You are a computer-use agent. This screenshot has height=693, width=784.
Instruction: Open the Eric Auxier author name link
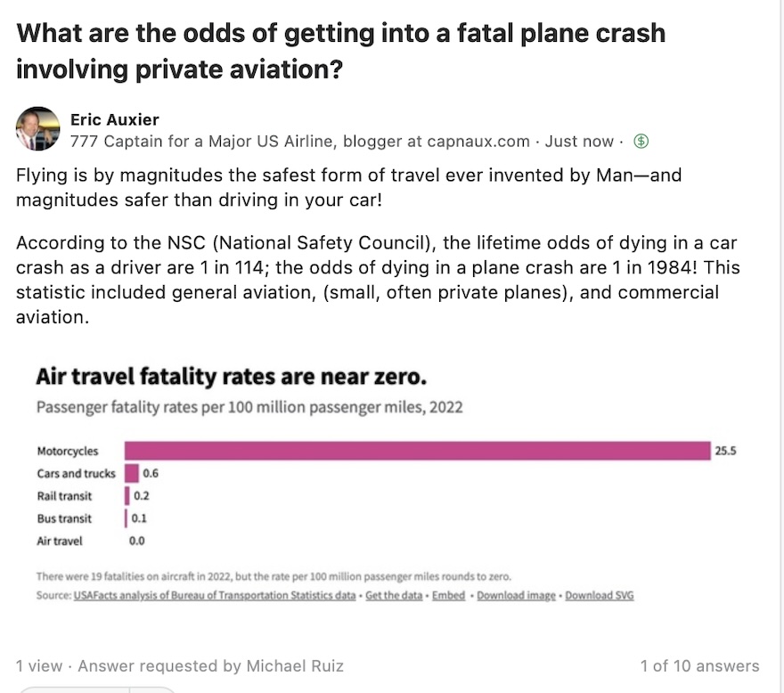(x=115, y=119)
